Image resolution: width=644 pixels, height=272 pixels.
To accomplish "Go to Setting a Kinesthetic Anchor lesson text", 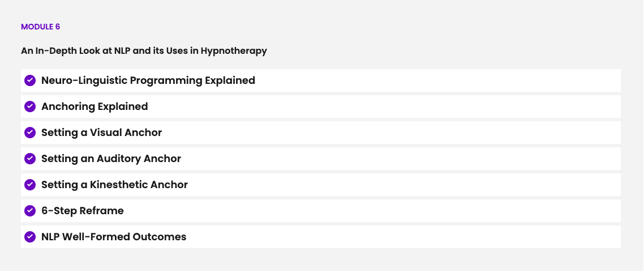I will [x=114, y=185].
